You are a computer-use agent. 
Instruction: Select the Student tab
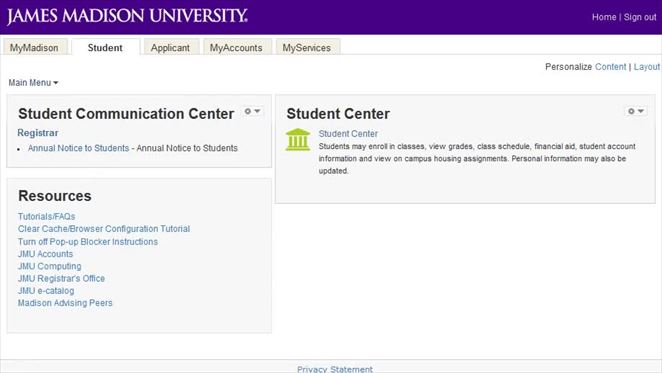click(x=105, y=47)
